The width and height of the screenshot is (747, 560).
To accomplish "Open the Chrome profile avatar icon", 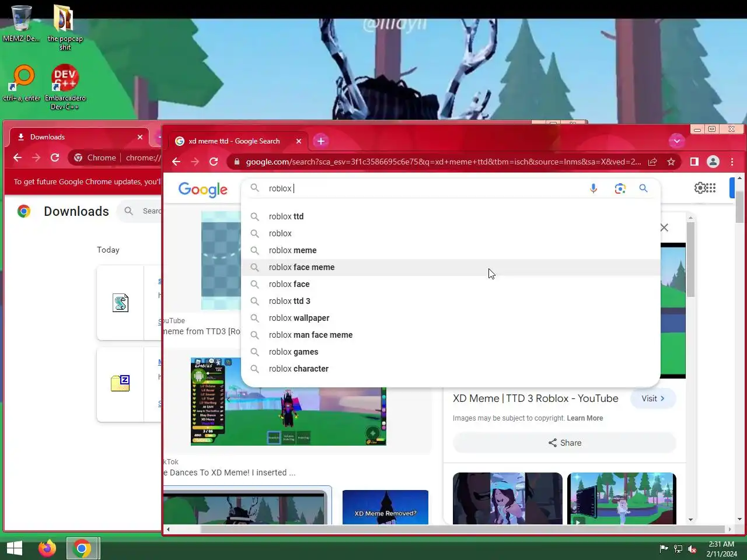I will 713,162.
